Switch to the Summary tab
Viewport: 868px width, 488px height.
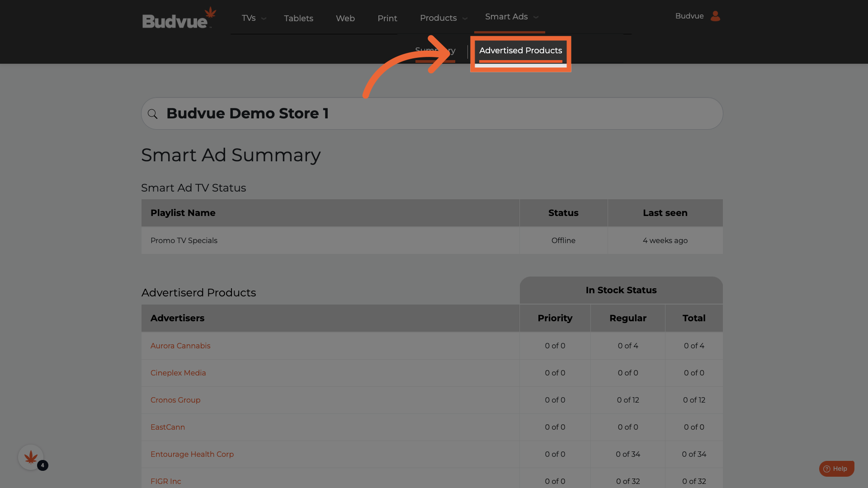coord(435,51)
